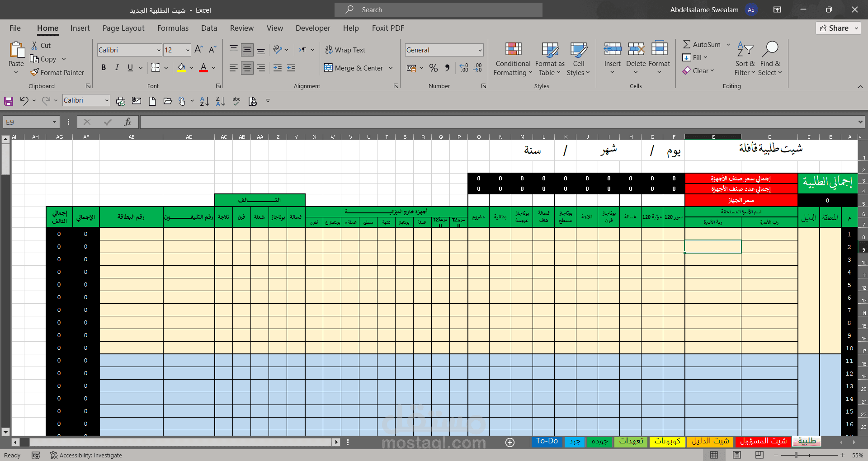
Task: Open the To-Do sheet tab
Action: [546, 442]
